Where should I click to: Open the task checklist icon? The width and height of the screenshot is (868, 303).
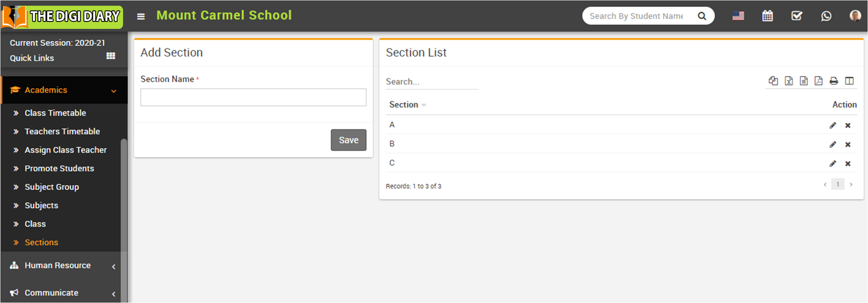coord(797,16)
